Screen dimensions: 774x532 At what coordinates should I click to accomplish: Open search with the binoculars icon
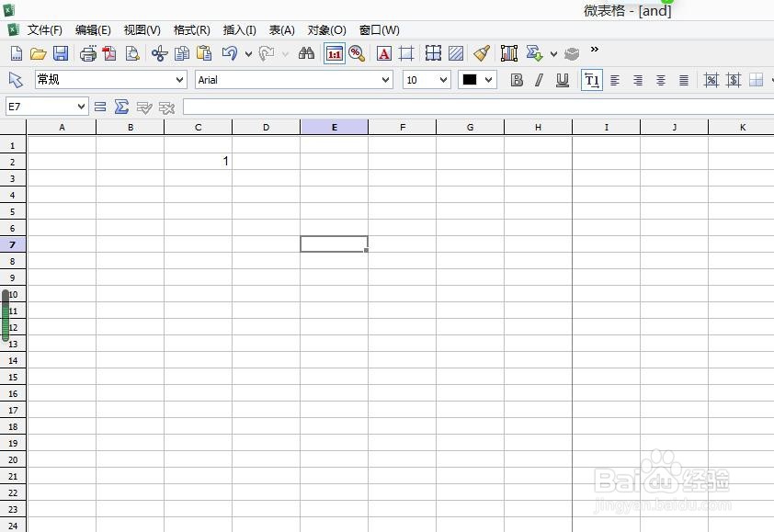[306, 53]
